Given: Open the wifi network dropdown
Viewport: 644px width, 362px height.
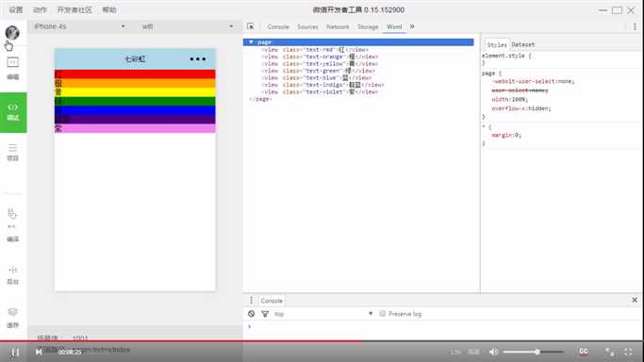Looking at the screenshot, I should coord(188,26).
